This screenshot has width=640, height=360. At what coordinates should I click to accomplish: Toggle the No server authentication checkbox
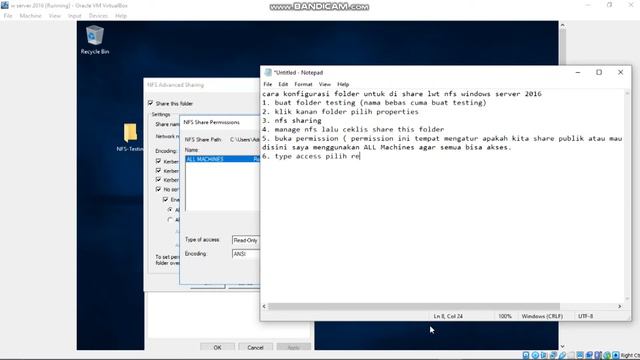(x=158, y=189)
